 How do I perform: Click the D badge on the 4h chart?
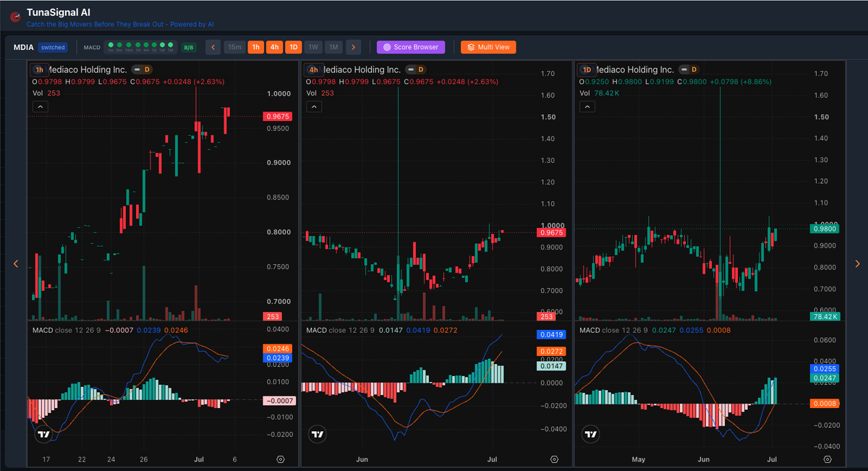[420, 69]
